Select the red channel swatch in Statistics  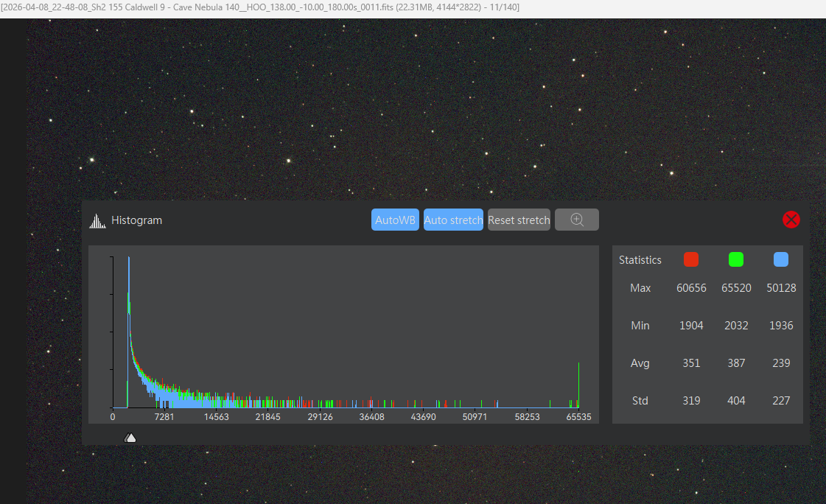pos(691,259)
